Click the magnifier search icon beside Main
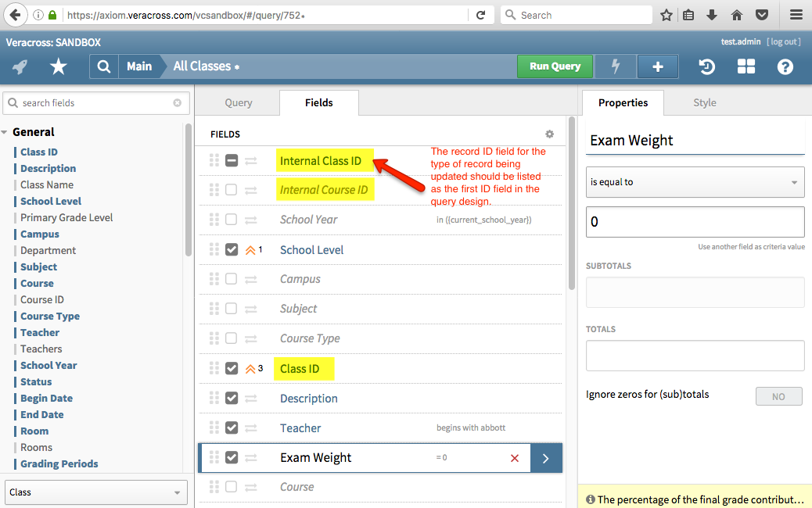The width and height of the screenshot is (812, 508). [103, 66]
